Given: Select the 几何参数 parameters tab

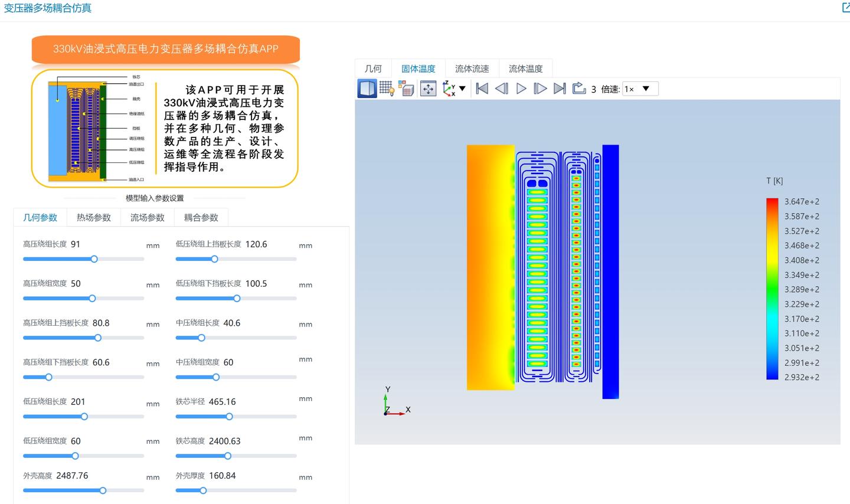Looking at the screenshot, I should (40, 217).
